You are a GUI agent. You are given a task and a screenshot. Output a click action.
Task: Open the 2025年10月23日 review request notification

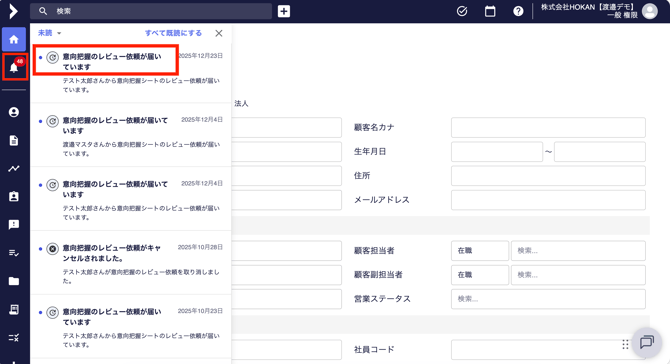tap(131, 326)
